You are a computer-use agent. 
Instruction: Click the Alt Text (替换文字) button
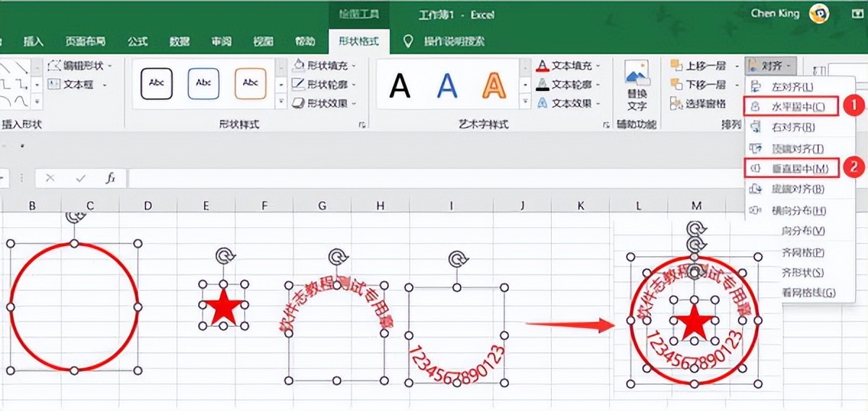pos(637,85)
